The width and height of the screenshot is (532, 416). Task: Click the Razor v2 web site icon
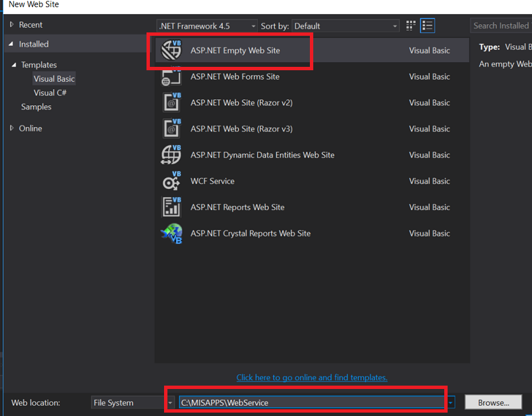[171, 102]
